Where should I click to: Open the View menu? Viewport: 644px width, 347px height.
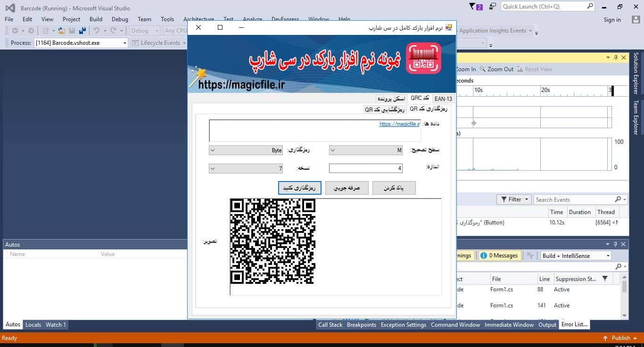[x=47, y=19]
